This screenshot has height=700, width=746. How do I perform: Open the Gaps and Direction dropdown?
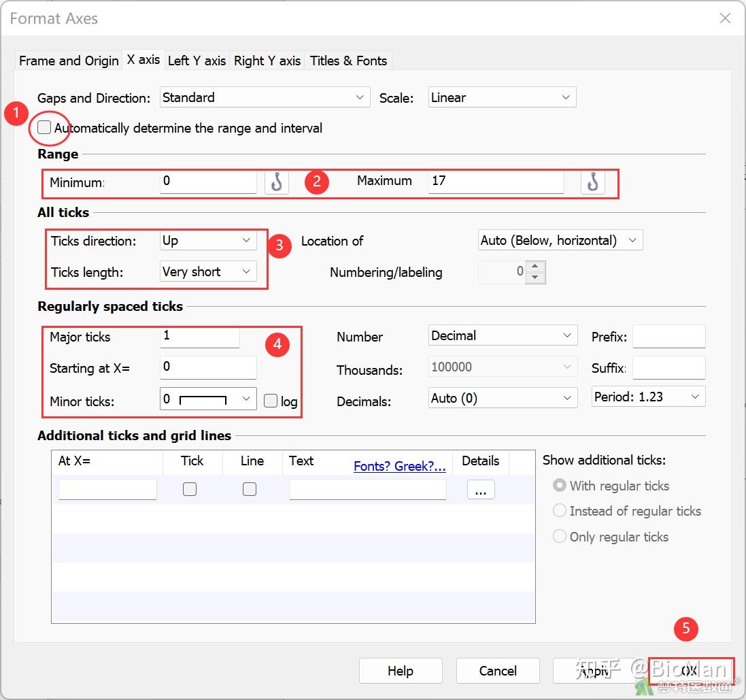[265, 97]
